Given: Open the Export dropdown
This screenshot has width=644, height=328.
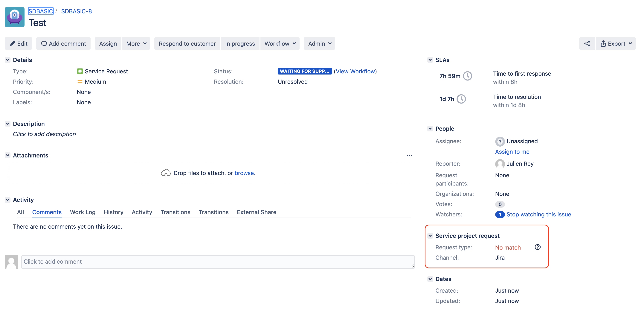Looking at the screenshot, I should (x=616, y=44).
